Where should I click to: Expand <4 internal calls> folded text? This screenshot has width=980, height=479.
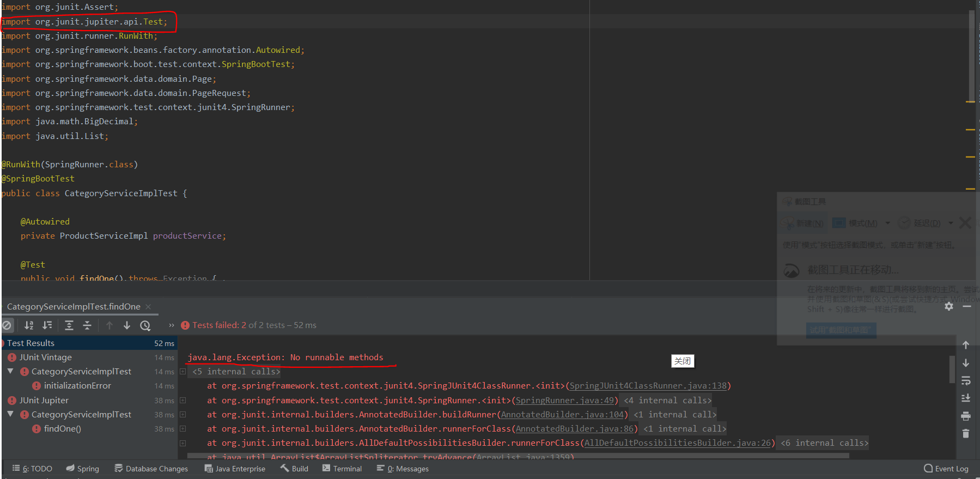point(667,401)
